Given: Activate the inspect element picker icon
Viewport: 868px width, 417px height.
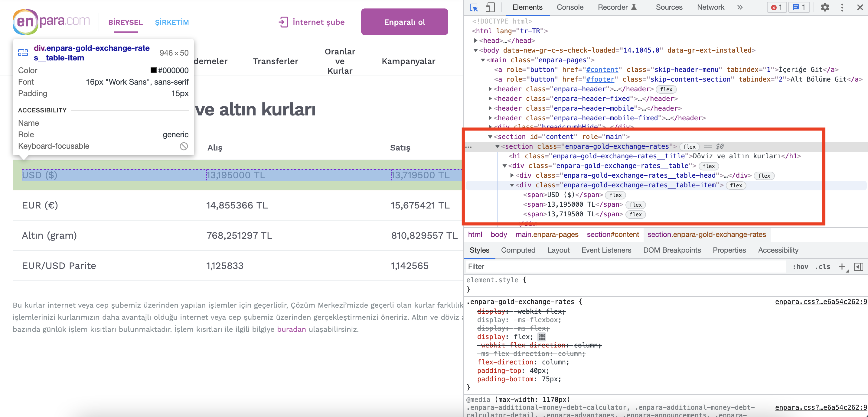Looking at the screenshot, I should pyautogui.click(x=474, y=8).
